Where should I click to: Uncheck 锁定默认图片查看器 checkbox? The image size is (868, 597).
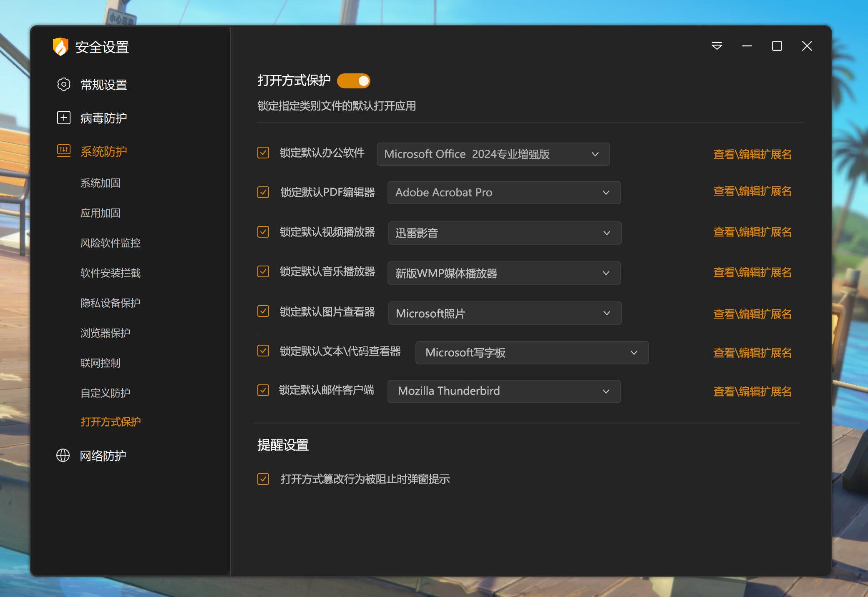(263, 311)
